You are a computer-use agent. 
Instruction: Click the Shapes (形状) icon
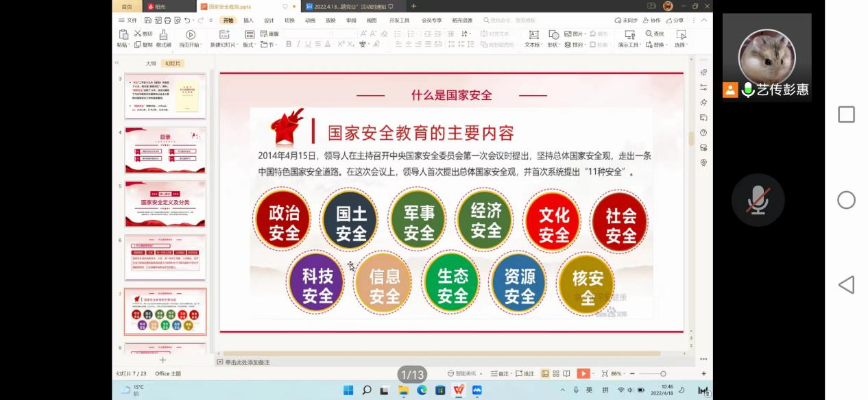click(x=553, y=34)
